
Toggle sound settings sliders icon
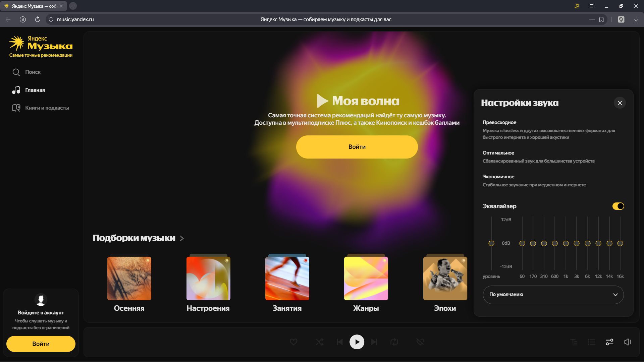[609, 342]
